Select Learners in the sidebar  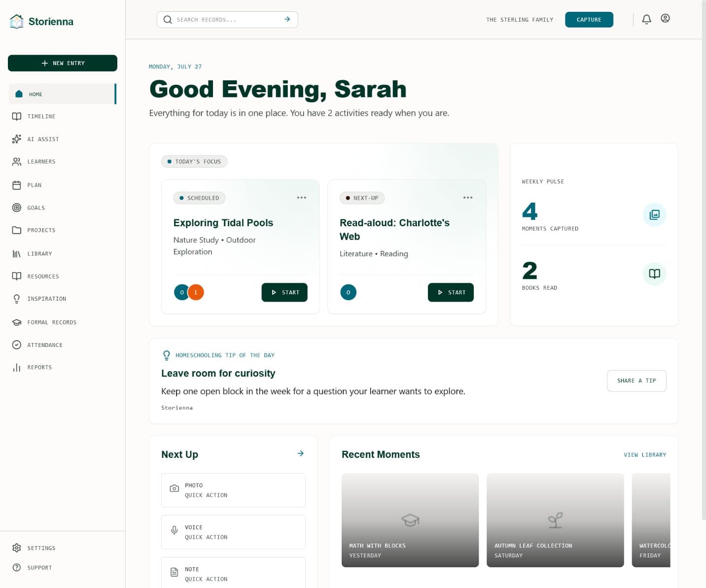point(62,162)
